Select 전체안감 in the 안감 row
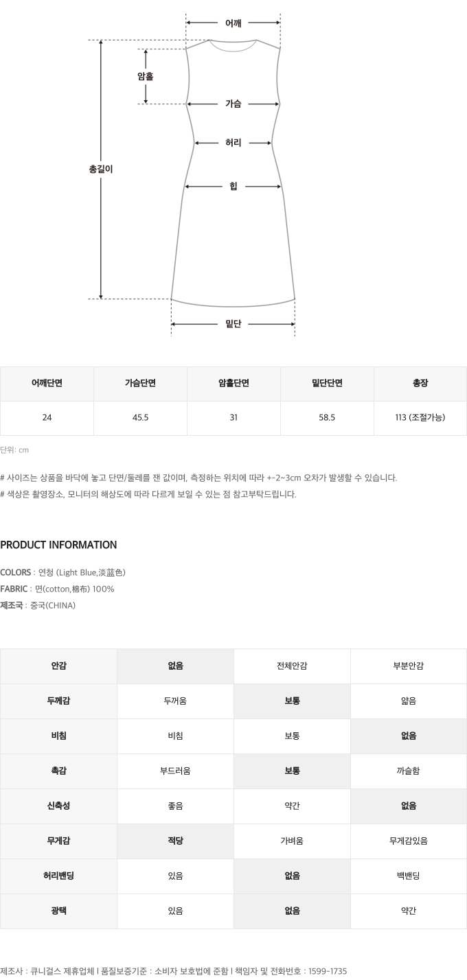Screen dimensions: 467x980 click(x=292, y=666)
